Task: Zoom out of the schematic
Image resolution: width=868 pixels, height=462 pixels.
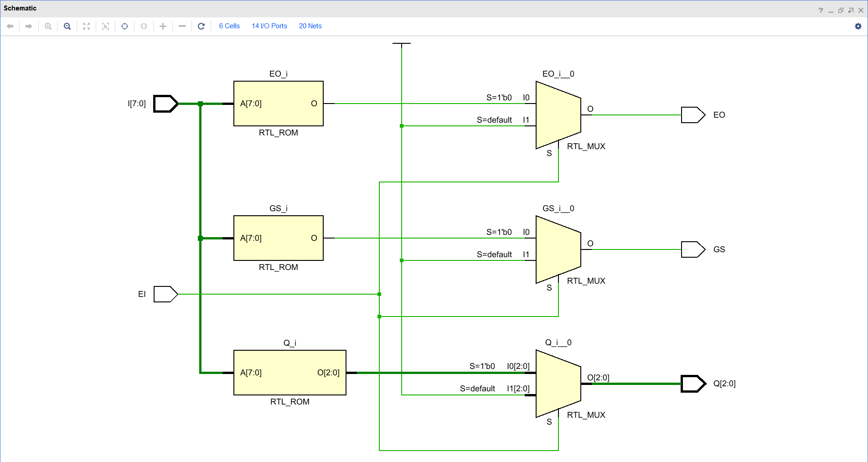Action: click(x=67, y=26)
